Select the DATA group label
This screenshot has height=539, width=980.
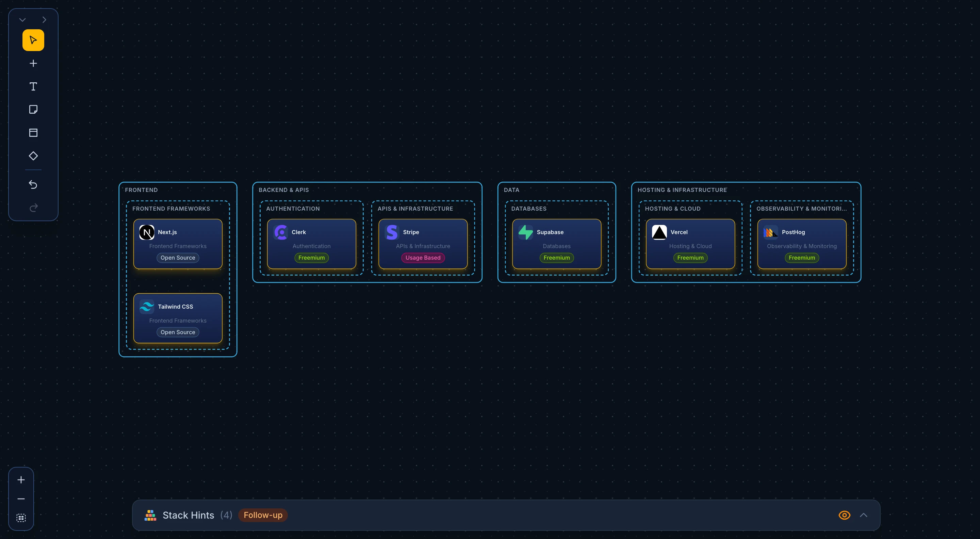pos(511,190)
